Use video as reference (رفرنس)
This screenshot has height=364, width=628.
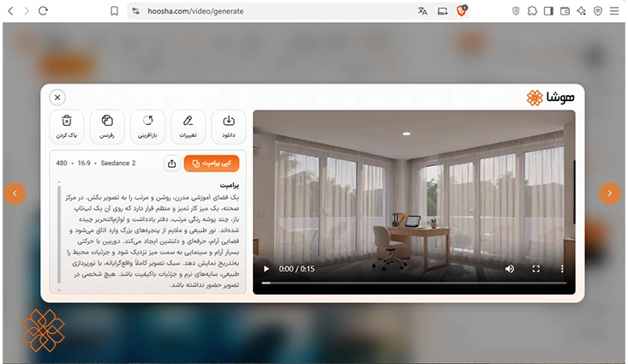coord(107,127)
